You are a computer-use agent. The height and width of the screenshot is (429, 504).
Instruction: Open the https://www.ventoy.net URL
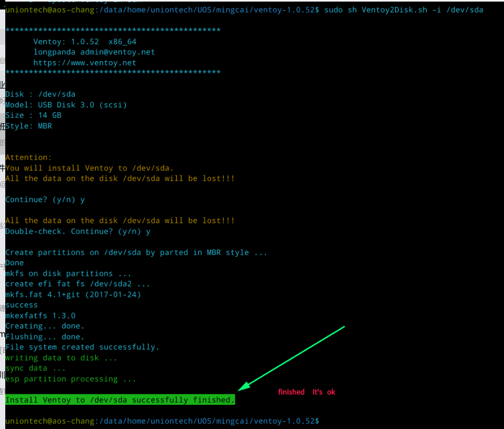tap(85, 63)
